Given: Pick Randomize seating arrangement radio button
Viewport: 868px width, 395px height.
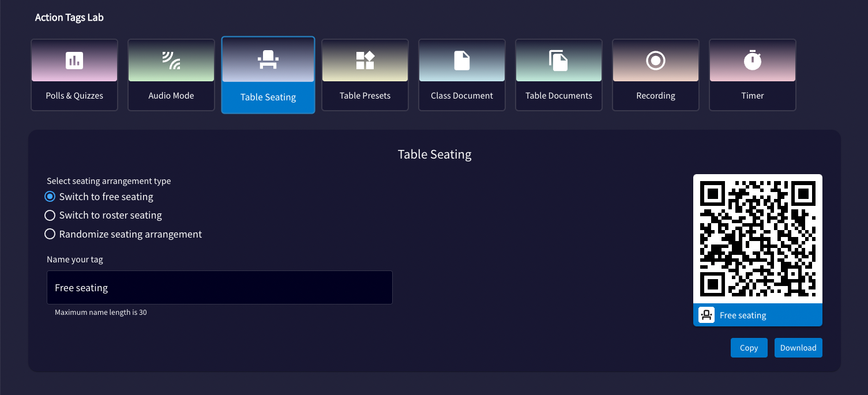Looking at the screenshot, I should pyautogui.click(x=50, y=234).
